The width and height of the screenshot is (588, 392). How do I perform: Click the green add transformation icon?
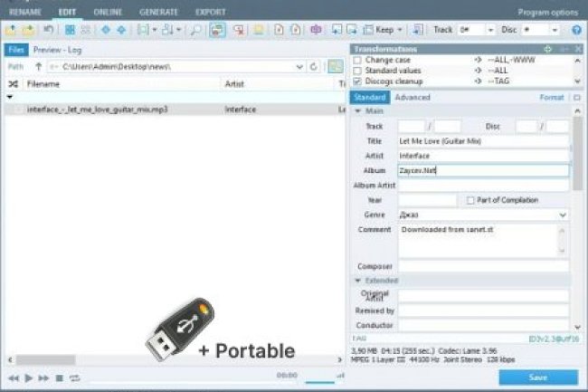pyautogui.click(x=547, y=49)
